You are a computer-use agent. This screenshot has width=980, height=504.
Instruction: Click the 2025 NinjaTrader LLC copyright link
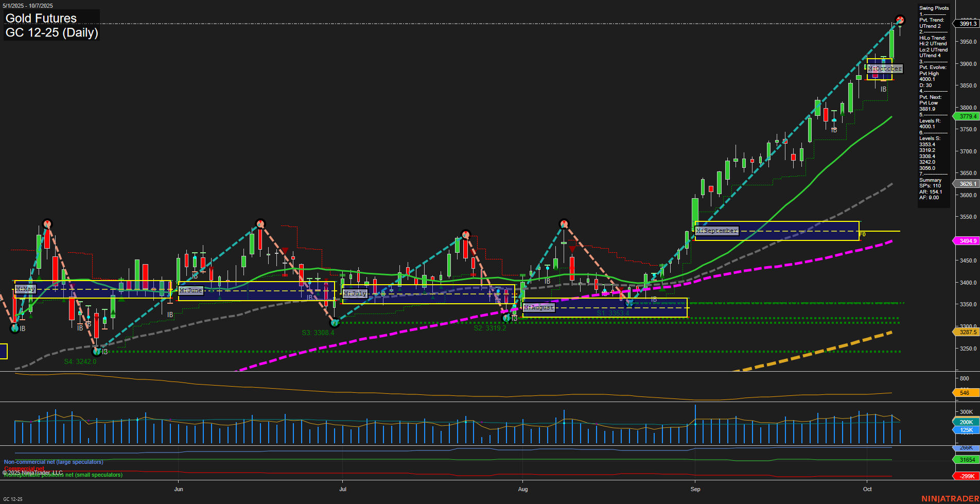coord(32,472)
